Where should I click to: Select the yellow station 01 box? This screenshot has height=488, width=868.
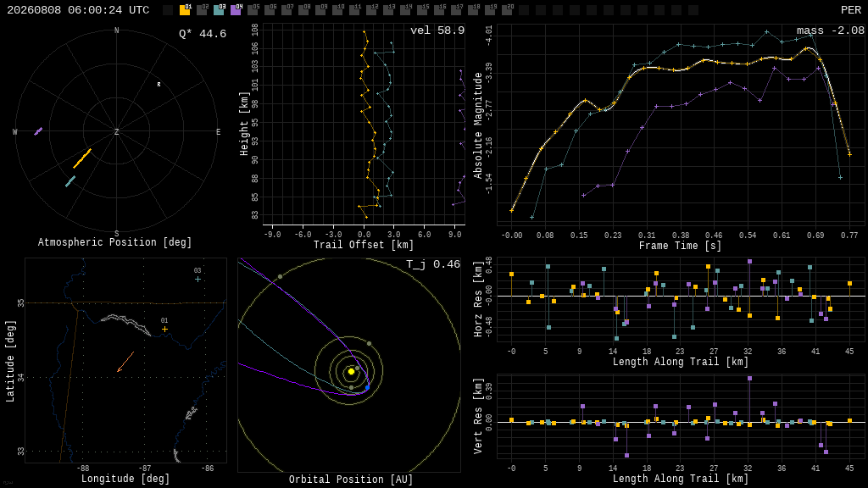click(184, 10)
